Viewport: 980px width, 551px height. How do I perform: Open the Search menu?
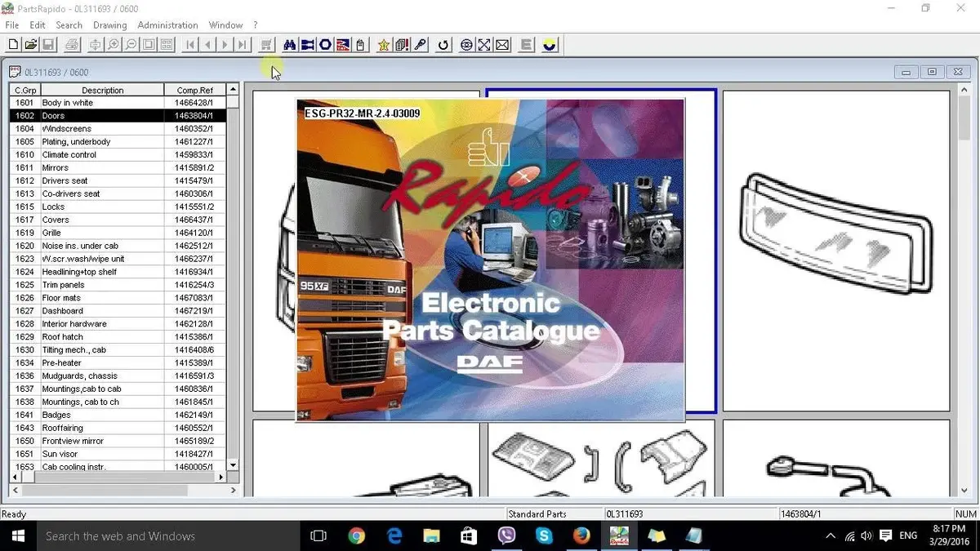(x=69, y=25)
